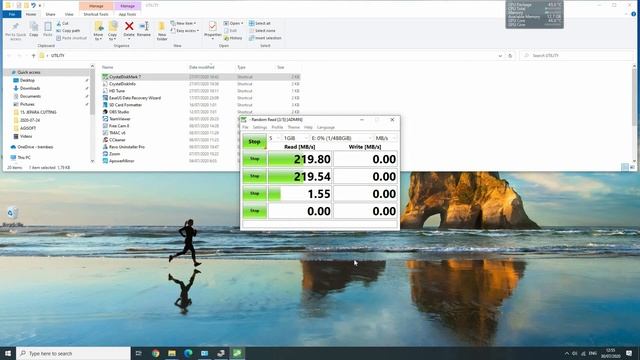
Task: Click the green CrystalDiskMark taskbar icon
Action: (x=237, y=353)
